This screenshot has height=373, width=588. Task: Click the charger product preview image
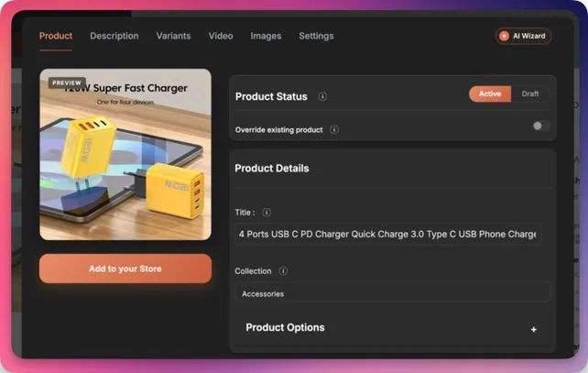coord(125,154)
